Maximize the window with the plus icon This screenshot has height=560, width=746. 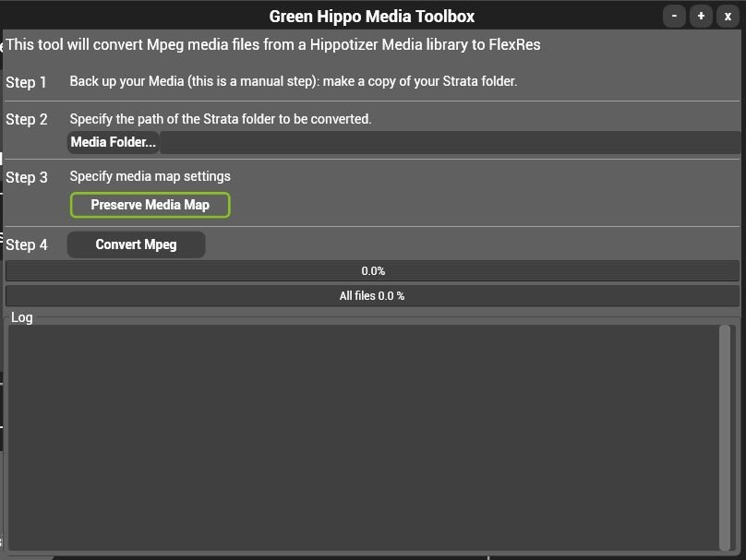(701, 17)
